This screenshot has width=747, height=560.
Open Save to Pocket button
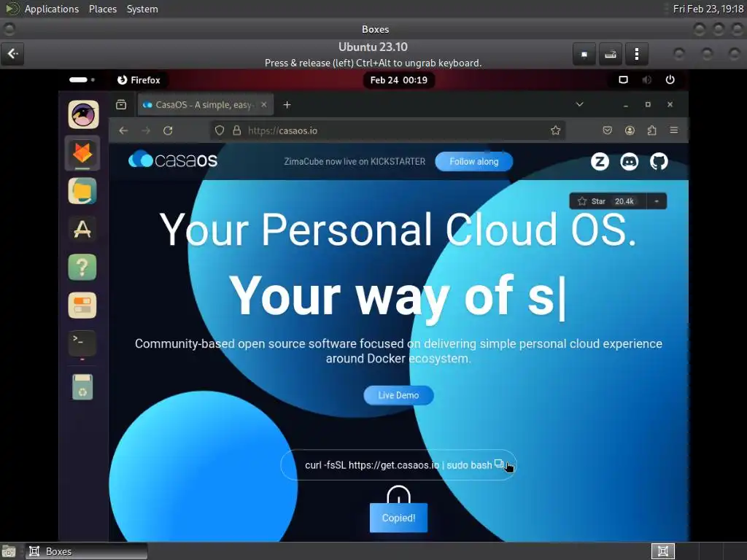pos(607,131)
